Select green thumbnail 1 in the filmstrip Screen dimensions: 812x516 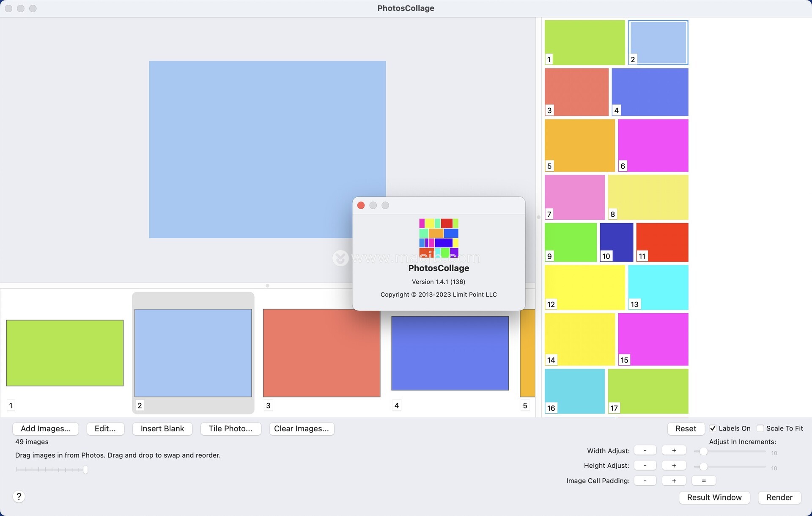[x=65, y=353]
